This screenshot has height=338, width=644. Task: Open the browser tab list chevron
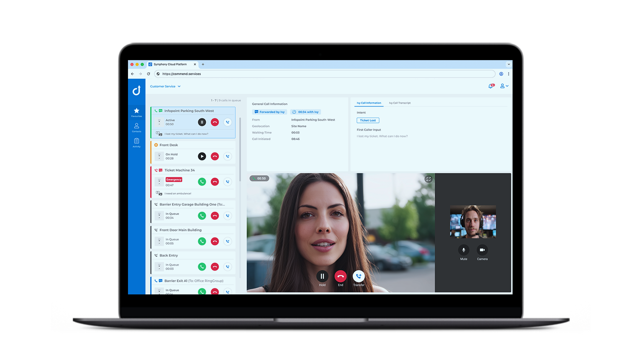[508, 64]
